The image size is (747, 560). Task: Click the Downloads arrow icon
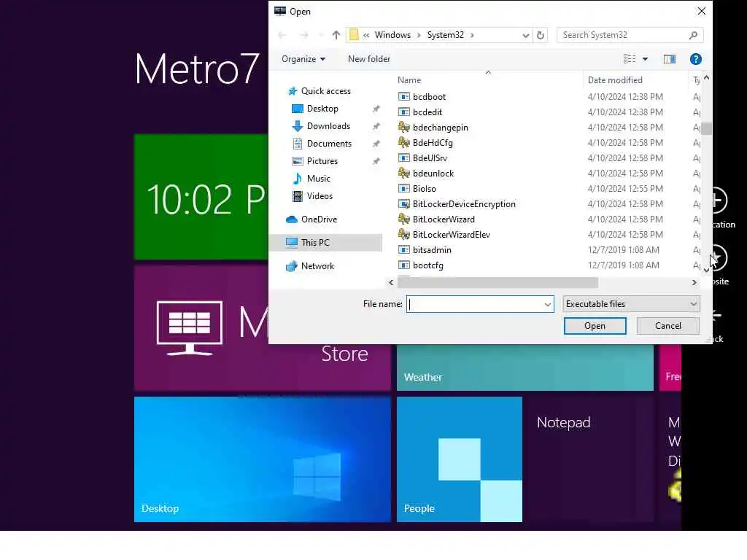(x=298, y=126)
